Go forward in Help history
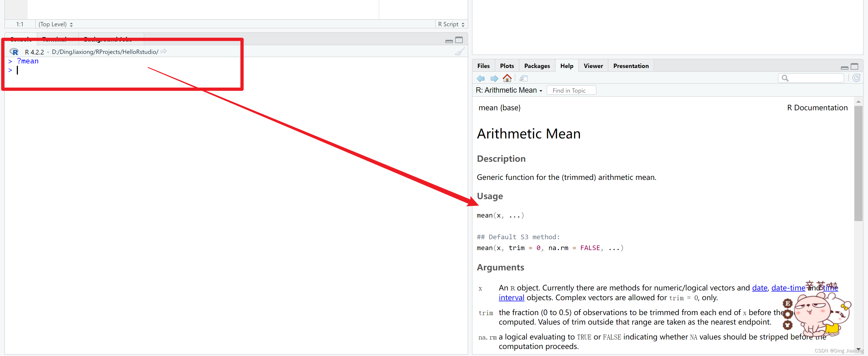The image size is (868, 356). click(494, 78)
